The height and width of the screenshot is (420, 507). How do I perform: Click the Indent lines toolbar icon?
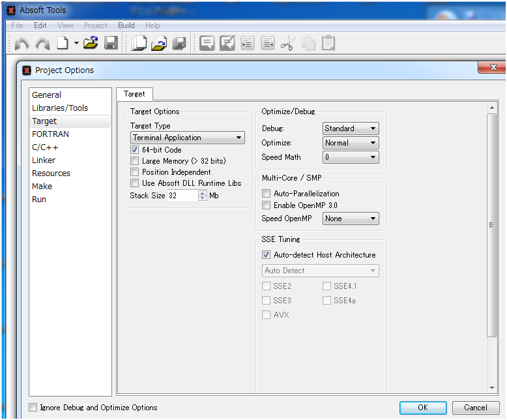248,43
